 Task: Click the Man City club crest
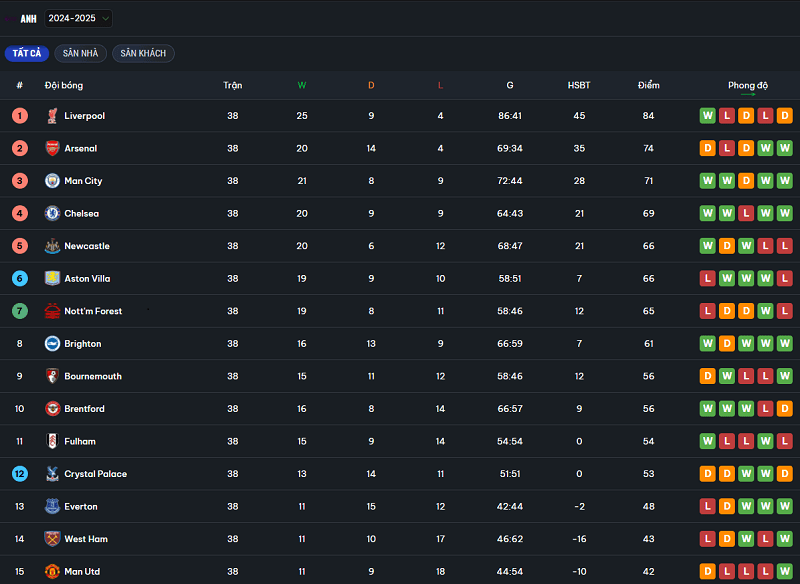[x=52, y=181]
